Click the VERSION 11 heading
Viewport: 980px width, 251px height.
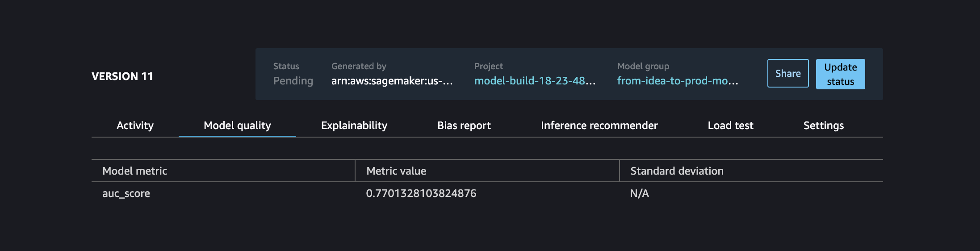pos(122,76)
